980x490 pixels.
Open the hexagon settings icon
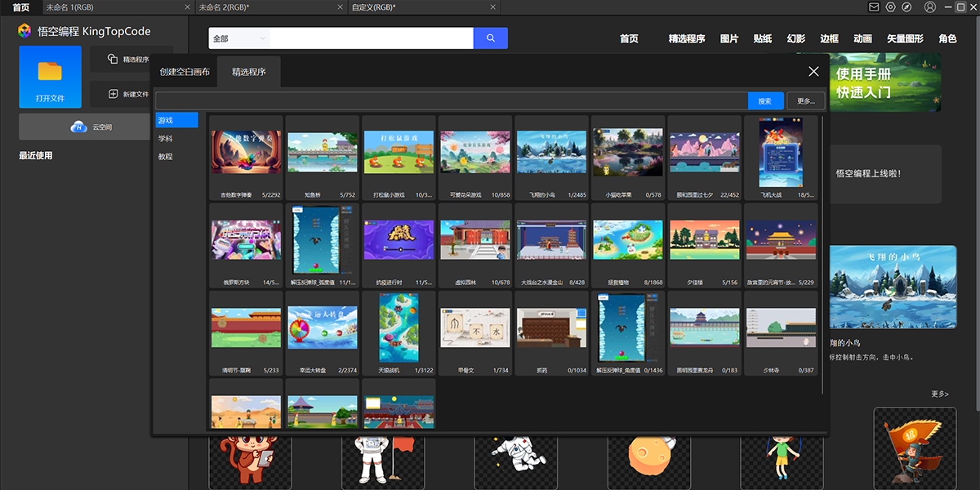tap(890, 7)
